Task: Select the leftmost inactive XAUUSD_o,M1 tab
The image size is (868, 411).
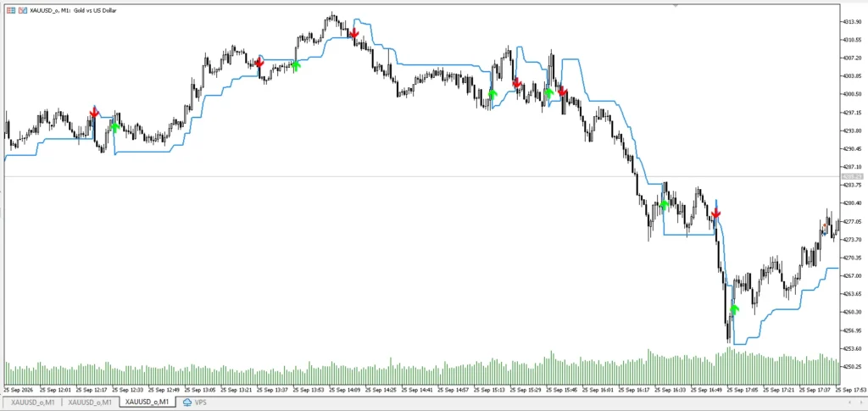Action: pos(32,403)
